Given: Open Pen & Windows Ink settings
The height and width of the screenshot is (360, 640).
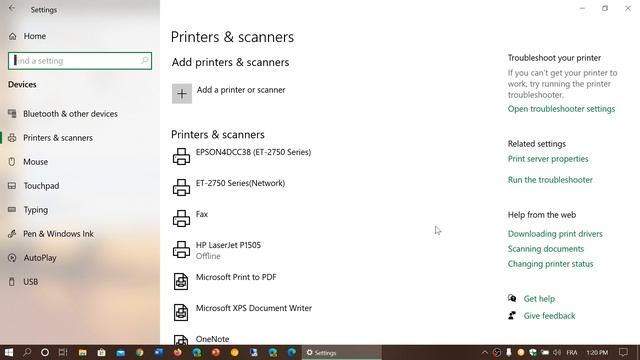Looking at the screenshot, I should click(58, 234).
